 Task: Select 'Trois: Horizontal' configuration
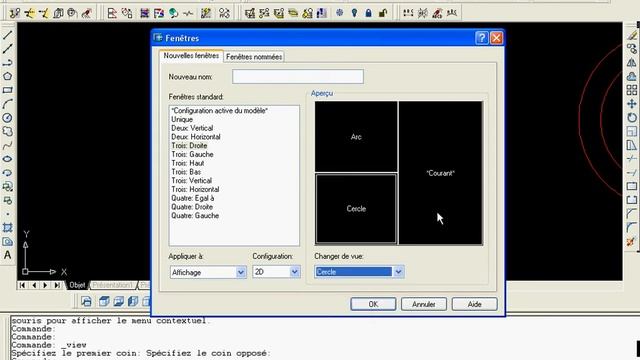[x=195, y=189]
